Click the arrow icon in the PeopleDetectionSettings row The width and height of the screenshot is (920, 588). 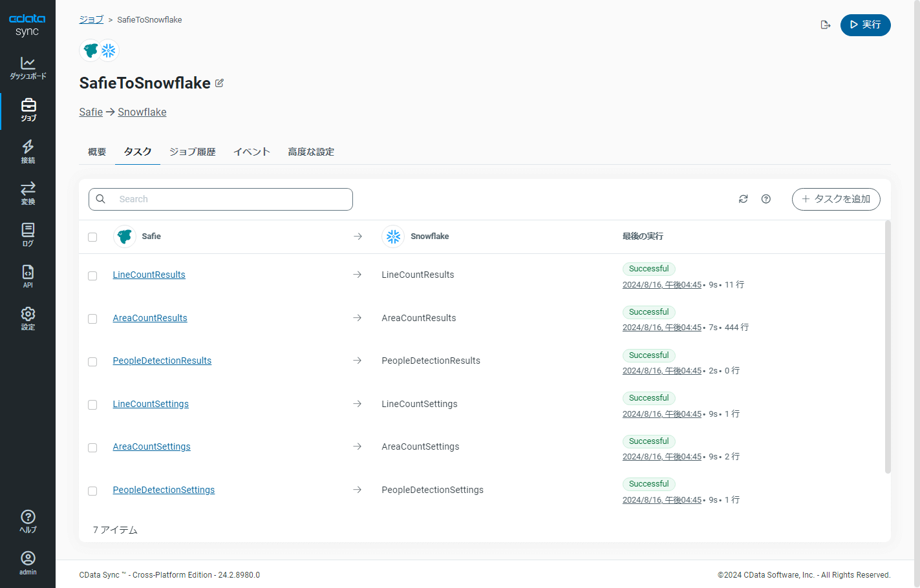[358, 490]
